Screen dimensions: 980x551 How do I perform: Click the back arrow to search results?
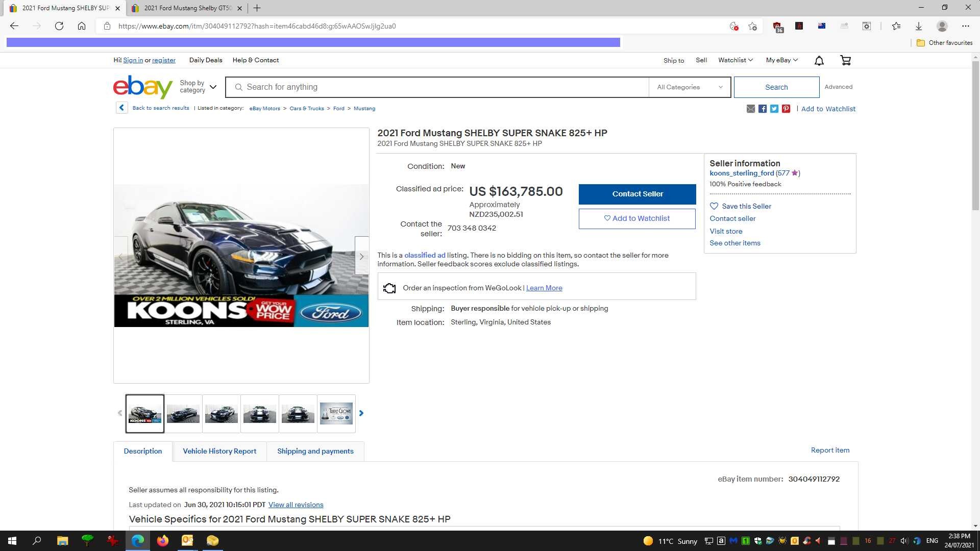121,108
